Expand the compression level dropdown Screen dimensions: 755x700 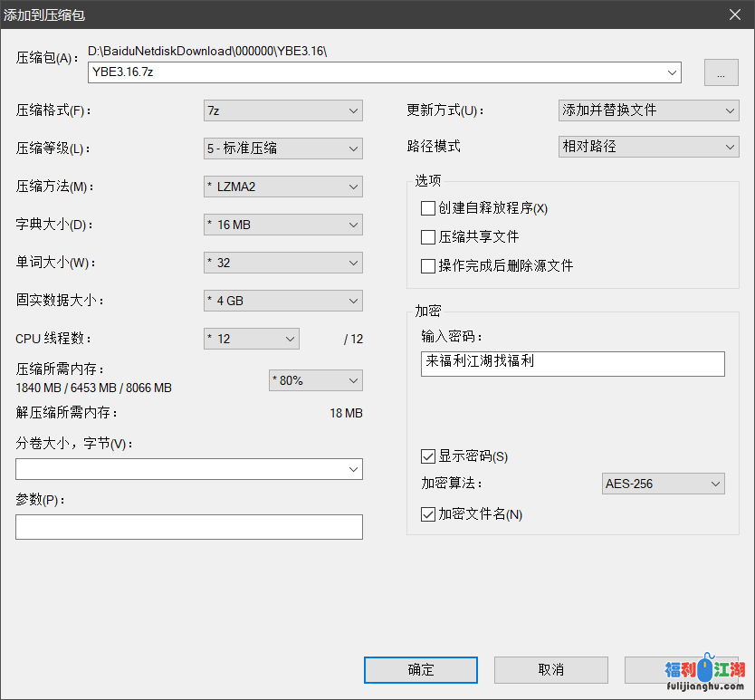(282, 149)
